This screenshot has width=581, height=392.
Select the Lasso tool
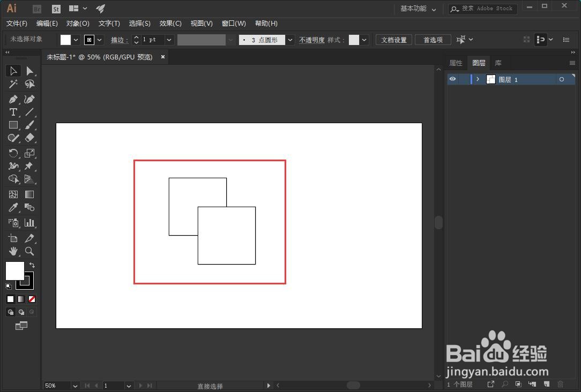click(29, 84)
